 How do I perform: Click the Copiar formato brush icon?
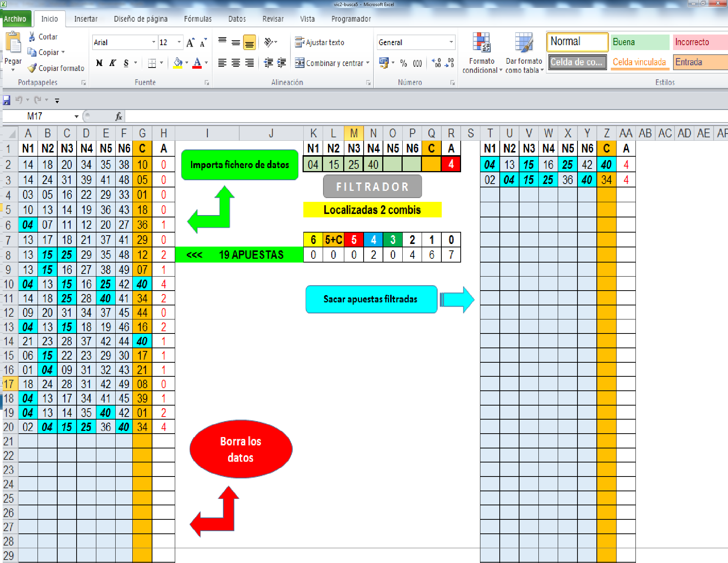pos(32,68)
